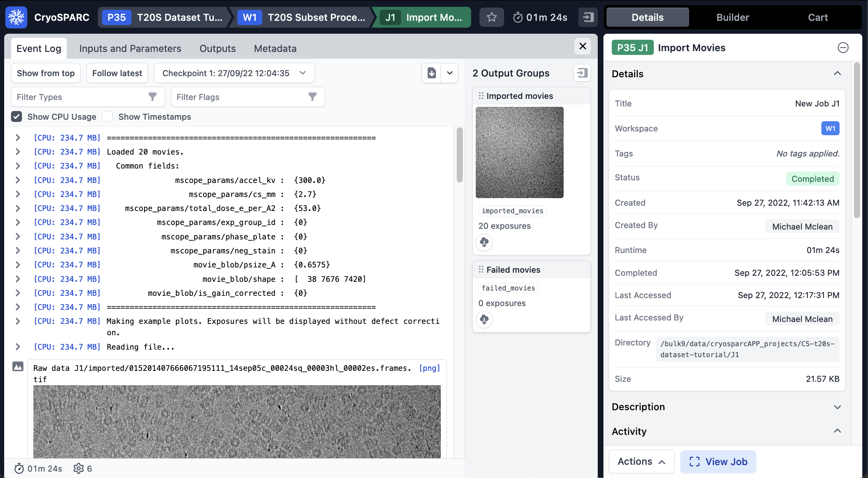Screen dimensions: 868x478
Task: Enable Show Timestamps checkbox
Action: coord(108,117)
